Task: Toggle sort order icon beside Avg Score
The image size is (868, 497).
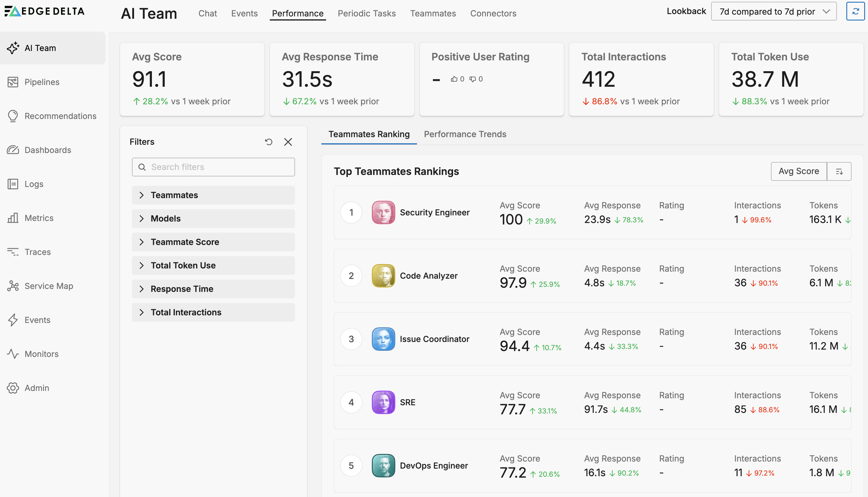Action: pyautogui.click(x=839, y=171)
